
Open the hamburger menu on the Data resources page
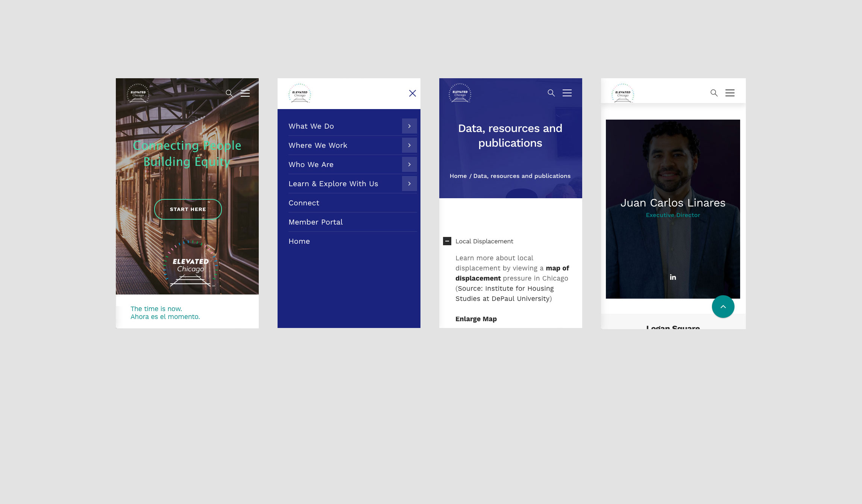tap(567, 93)
